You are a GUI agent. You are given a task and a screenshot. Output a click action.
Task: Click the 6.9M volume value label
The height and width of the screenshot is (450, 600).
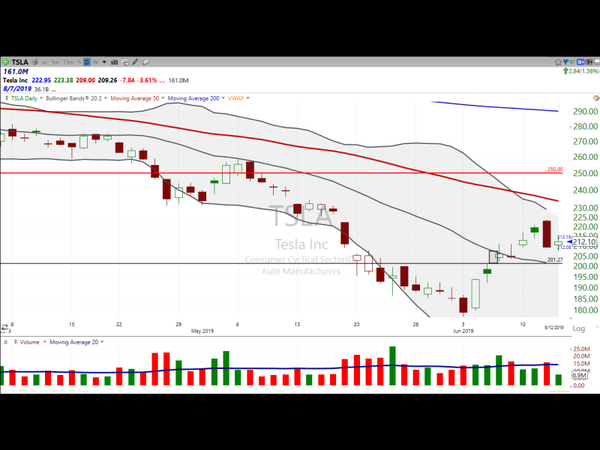[x=579, y=375]
